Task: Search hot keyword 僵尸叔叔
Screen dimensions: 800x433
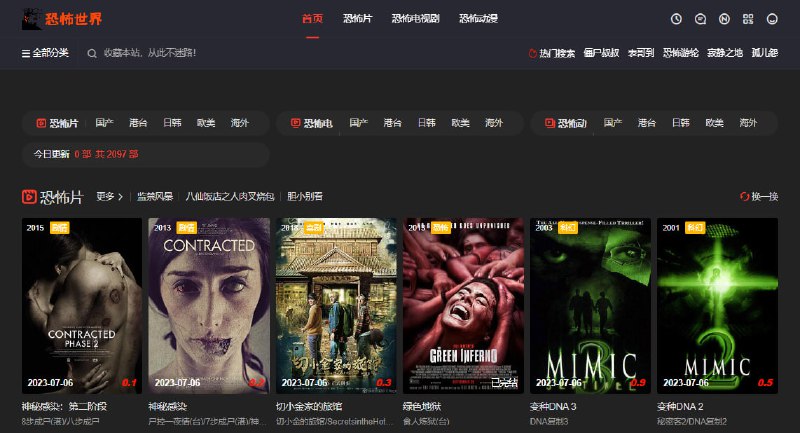Action: pos(601,53)
